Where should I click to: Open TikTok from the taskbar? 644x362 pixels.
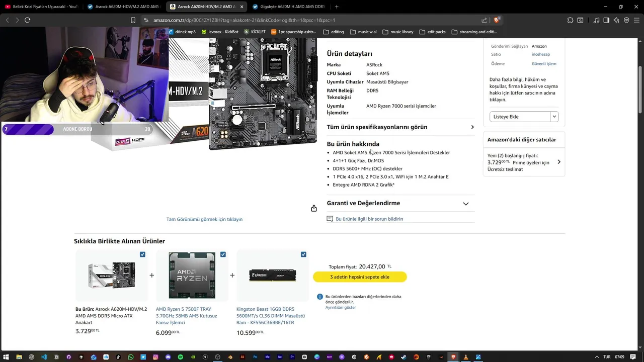click(x=118, y=357)
